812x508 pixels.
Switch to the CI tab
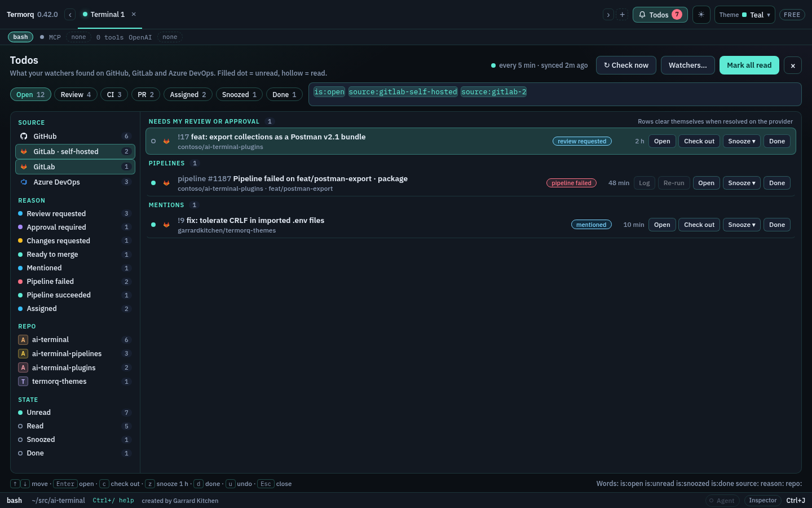click(114, 95)
